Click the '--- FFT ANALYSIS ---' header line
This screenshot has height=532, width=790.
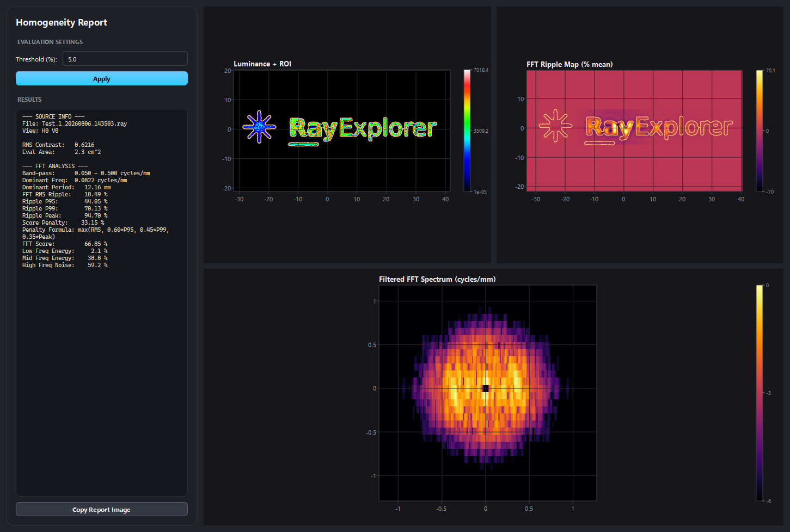coord(55,166)
